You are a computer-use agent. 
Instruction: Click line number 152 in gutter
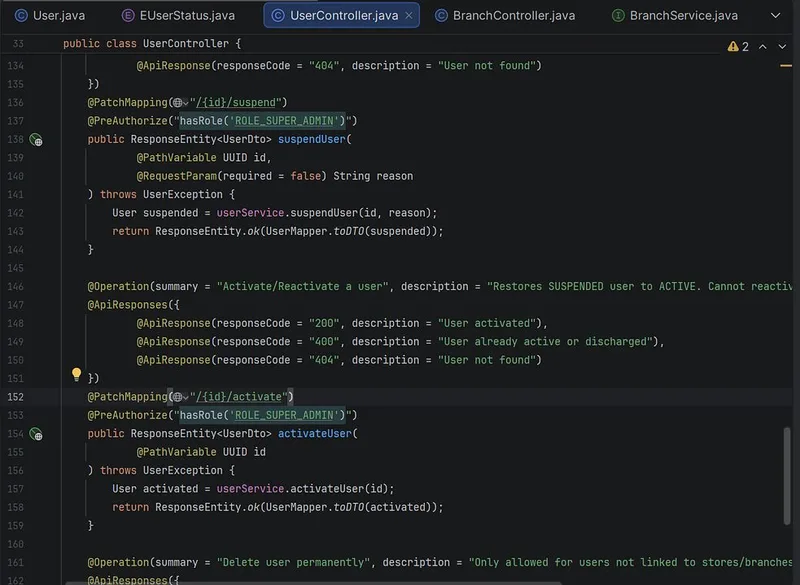click(15, 397)
